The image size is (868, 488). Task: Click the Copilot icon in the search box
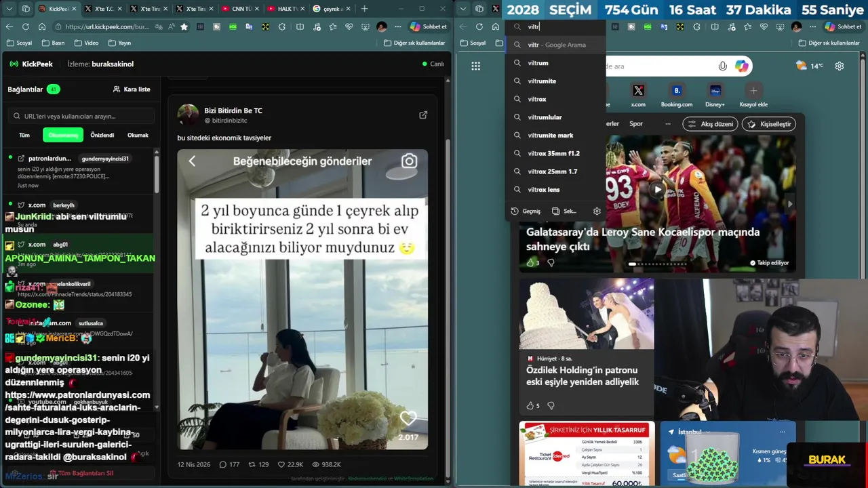pos(741,66)
